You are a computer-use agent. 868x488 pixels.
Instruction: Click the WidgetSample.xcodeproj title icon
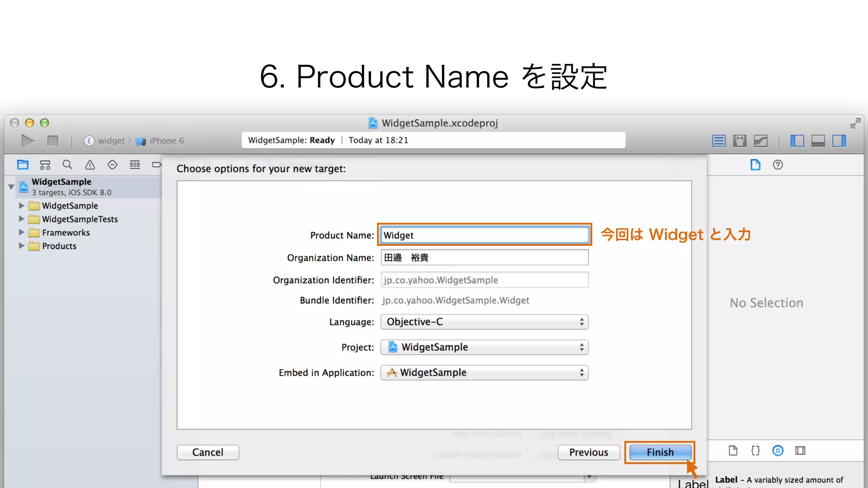pos(373,123)
